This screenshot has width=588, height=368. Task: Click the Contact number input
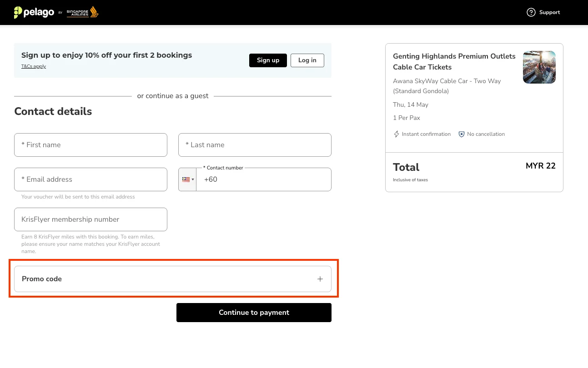(x=264, y=179)
